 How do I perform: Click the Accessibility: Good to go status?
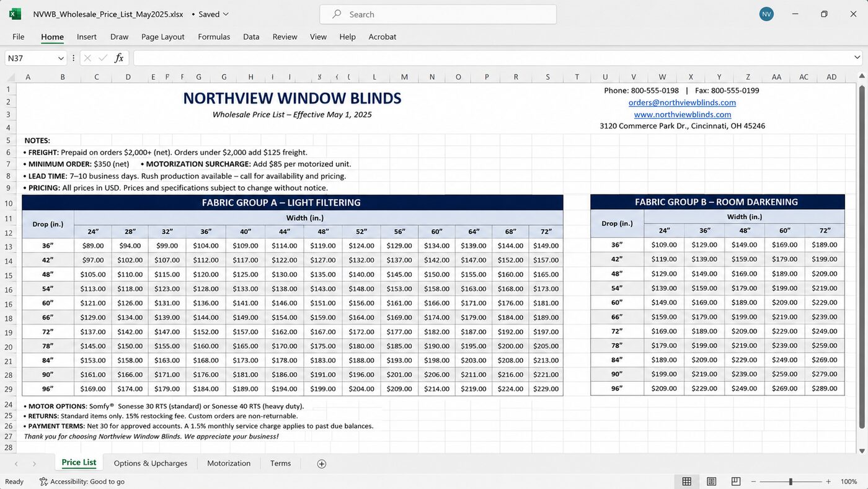coord(82,482)
